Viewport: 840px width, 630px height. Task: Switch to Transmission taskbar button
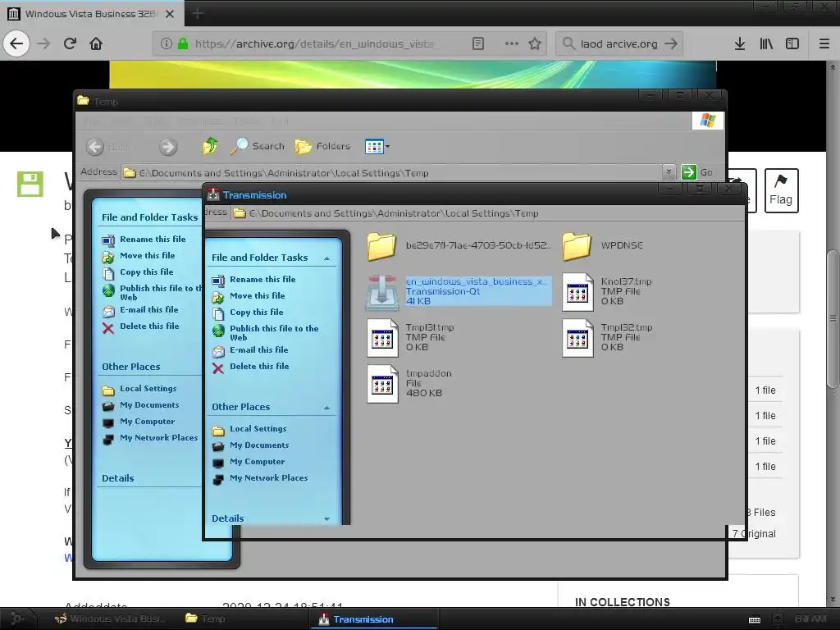[374, 619]
